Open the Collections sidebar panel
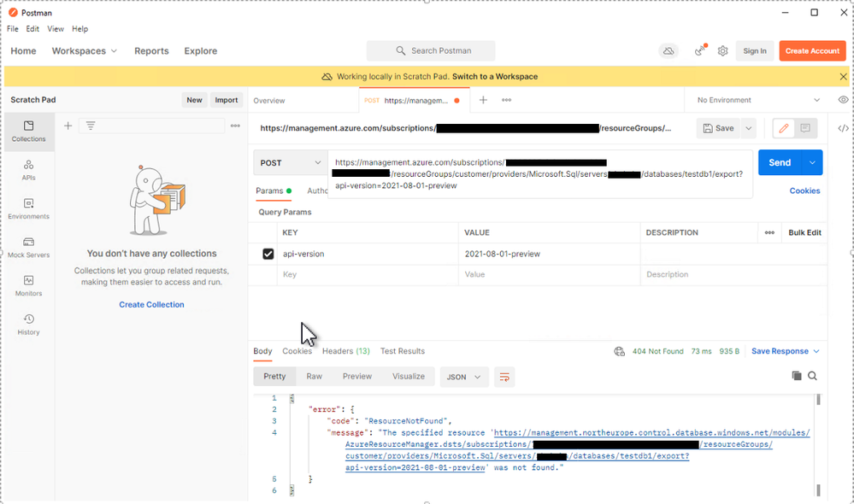 tap(29, 132)
